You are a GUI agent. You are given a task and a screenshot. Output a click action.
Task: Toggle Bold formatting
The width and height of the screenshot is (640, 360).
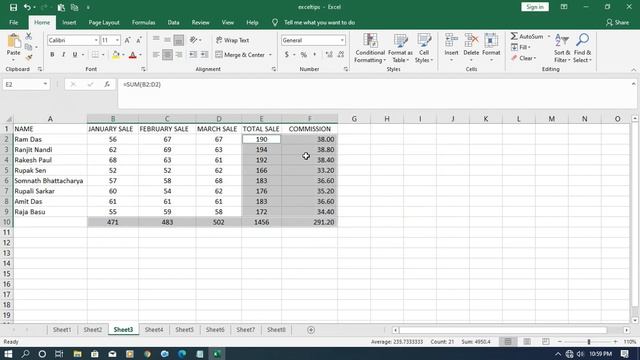(52, 55)
